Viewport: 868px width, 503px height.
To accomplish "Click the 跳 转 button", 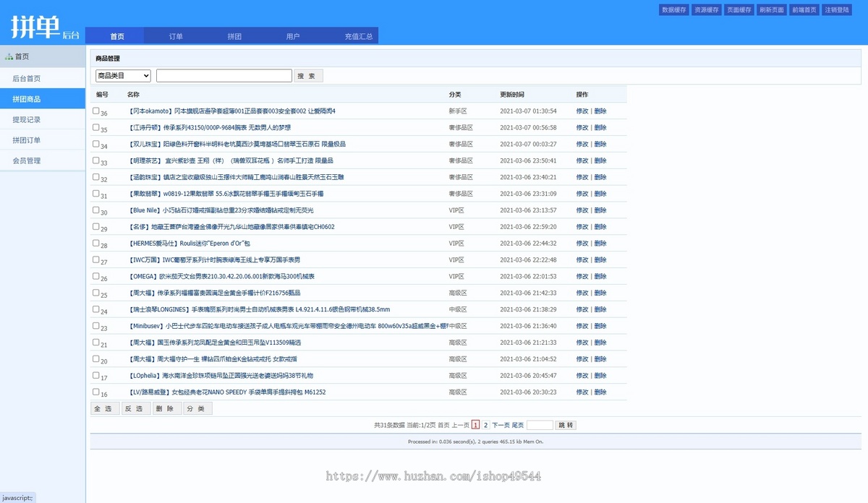I will (x=566, y=426).
